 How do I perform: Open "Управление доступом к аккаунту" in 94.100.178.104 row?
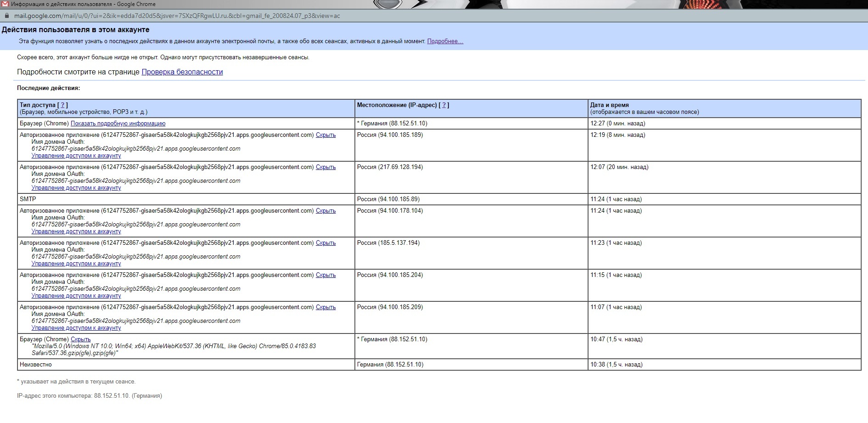(76, 231)
